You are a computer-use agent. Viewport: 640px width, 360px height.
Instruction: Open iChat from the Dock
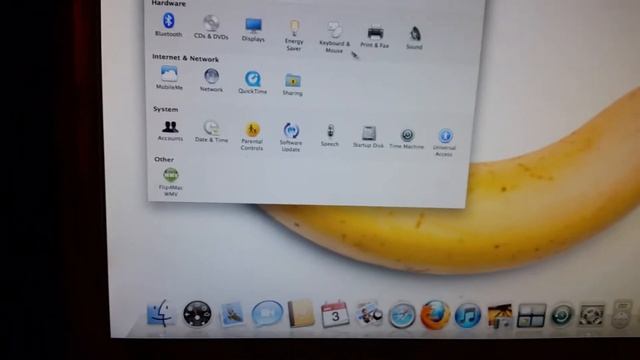point(267,313)
